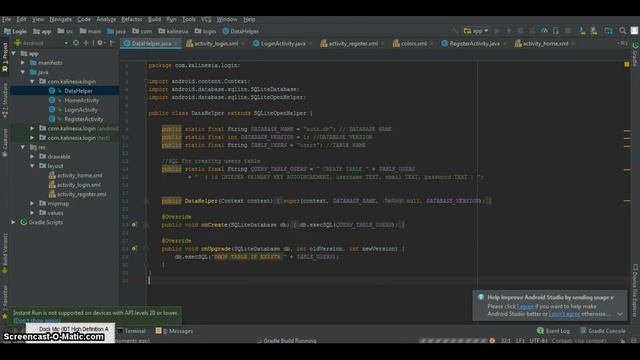Open the File menu
The width and height of the screenshot is (640, 360).
tap(7, 19)
